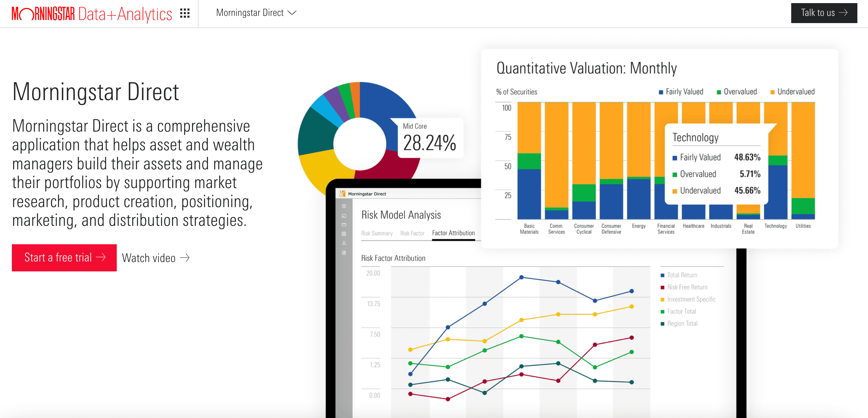
Task: Click the Utilities axis label
Action: tap(803, 226)
